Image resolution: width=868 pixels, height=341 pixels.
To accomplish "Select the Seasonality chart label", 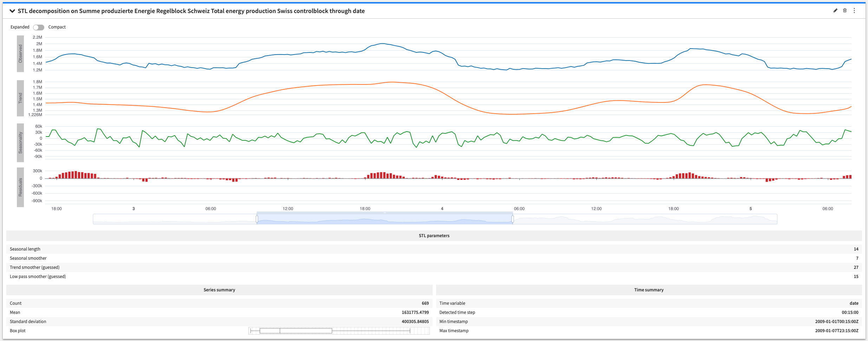I will coord(20,143).
